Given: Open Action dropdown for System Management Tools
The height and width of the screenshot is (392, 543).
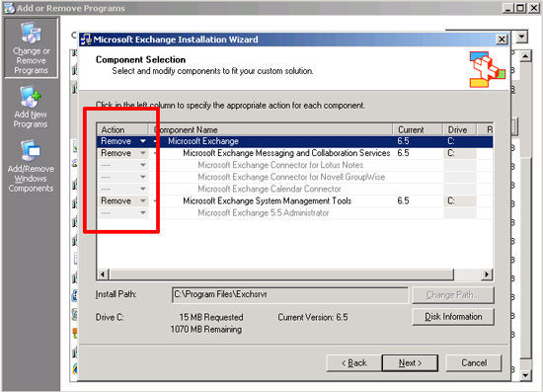Looking at the screenshot, I should [x=143, y=200].
